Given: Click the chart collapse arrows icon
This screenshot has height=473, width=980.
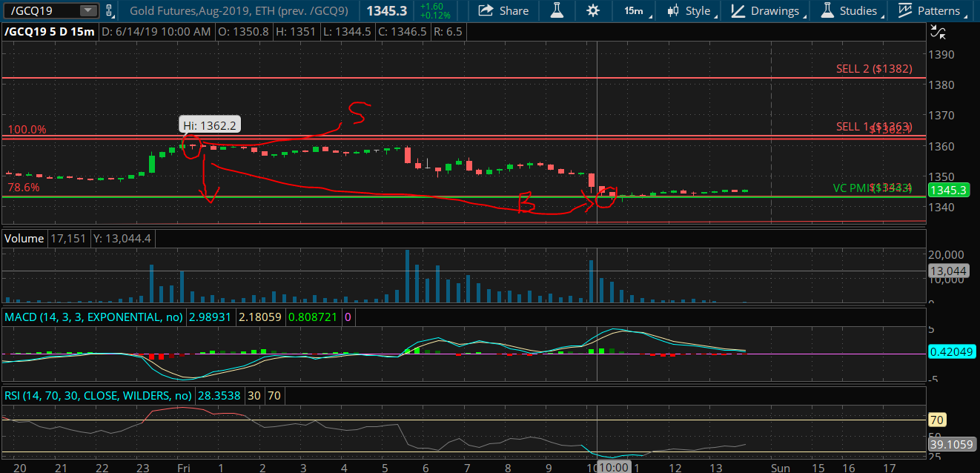Looking at the screenshot, I should [938, 31].
